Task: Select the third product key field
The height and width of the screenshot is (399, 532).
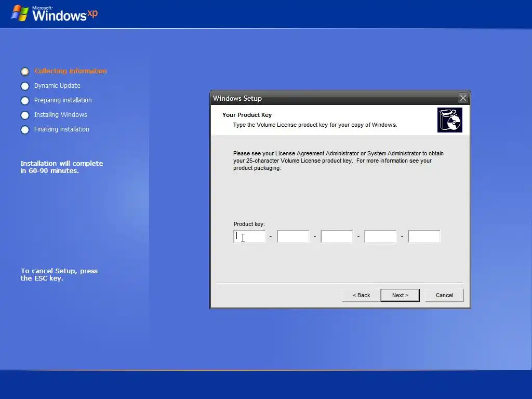Action: pos(337,236)
